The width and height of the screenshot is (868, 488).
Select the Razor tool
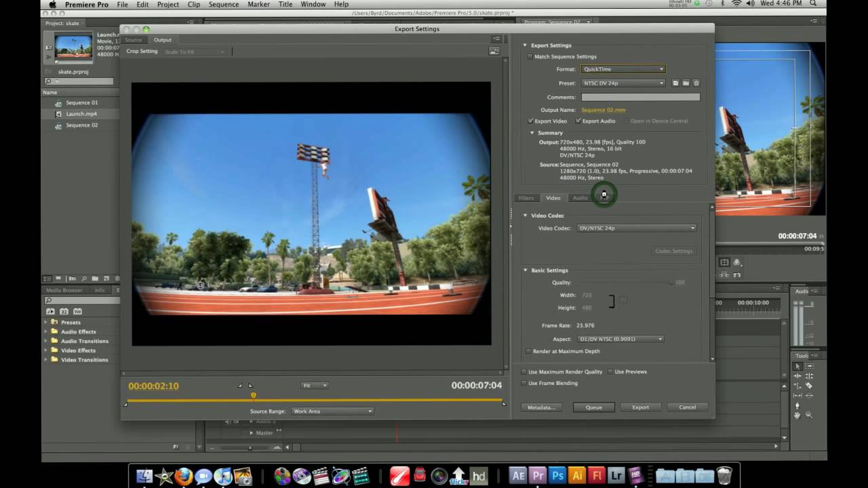(809, 385)
